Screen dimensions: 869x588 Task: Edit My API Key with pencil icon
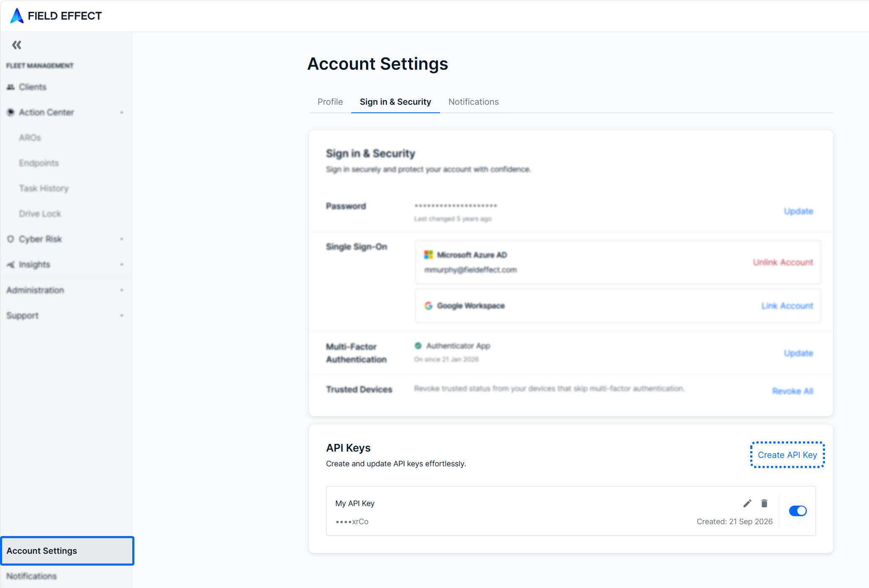pos(747,503)
